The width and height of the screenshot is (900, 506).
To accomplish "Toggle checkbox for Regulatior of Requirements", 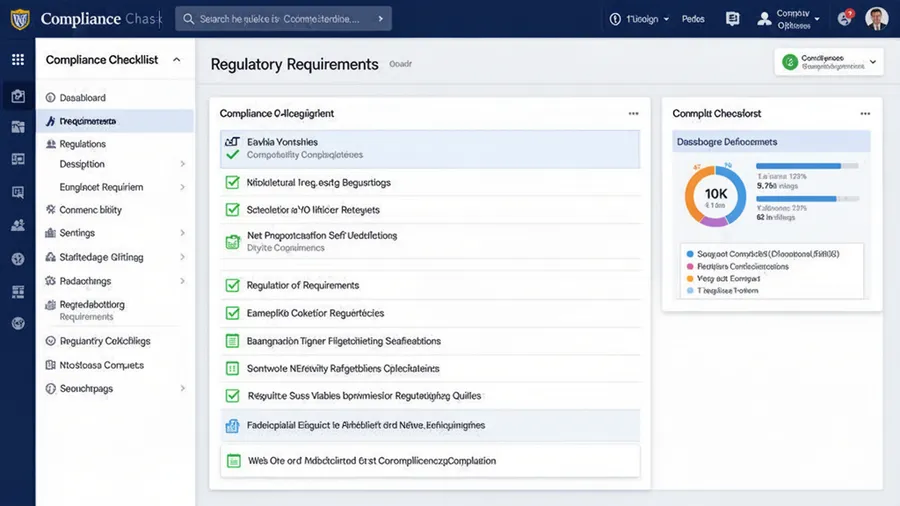I will tap(232, 285).
